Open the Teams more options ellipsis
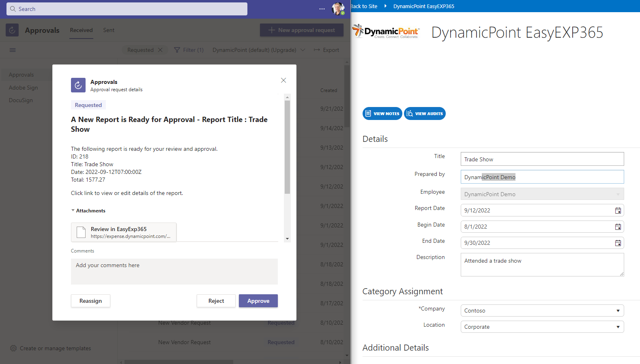 coord(322,9)
